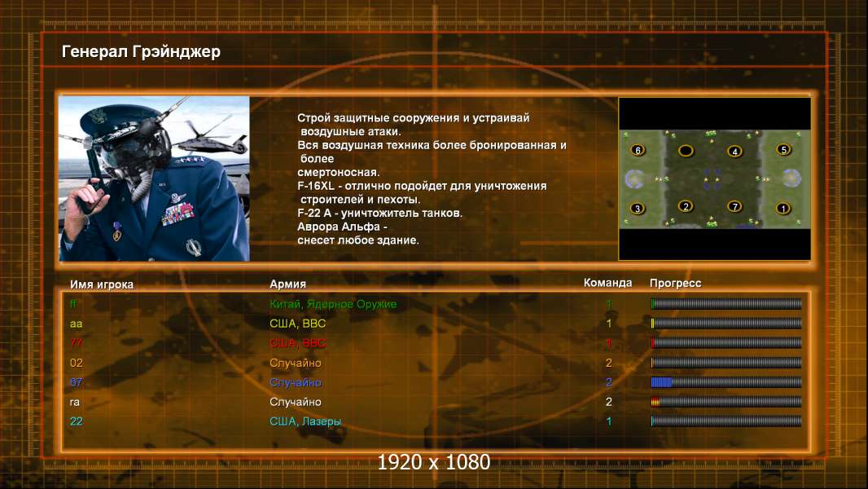Click start position marker 1 on the minimap
This screenshot has height=489, width=868.
[783, 208]
